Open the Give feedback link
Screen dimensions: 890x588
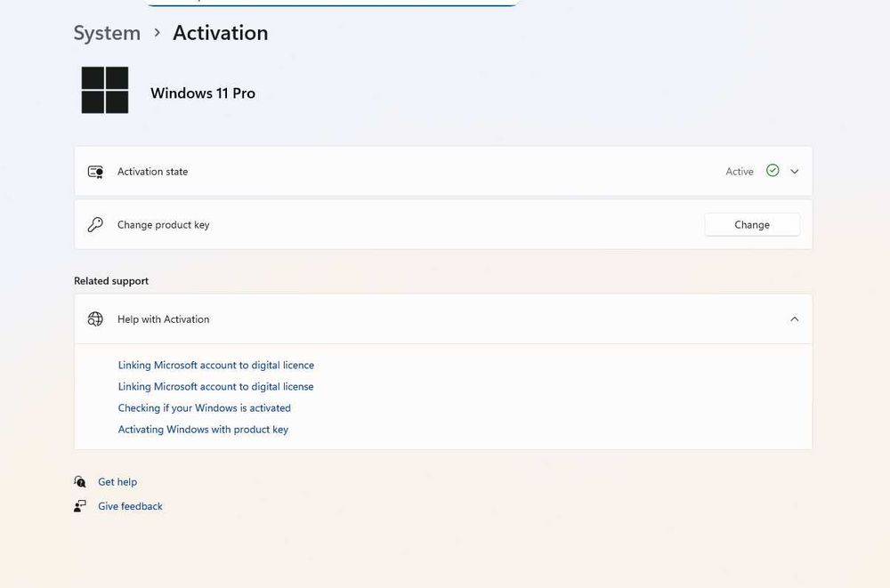[130, 506]
